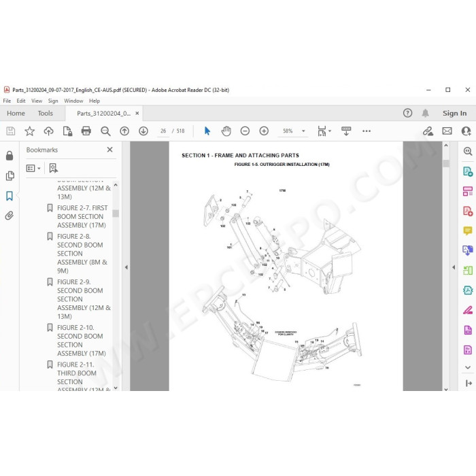Screen dimensions: 476x476
Task: Print the document with printer icon
Action: coord(86,131)
